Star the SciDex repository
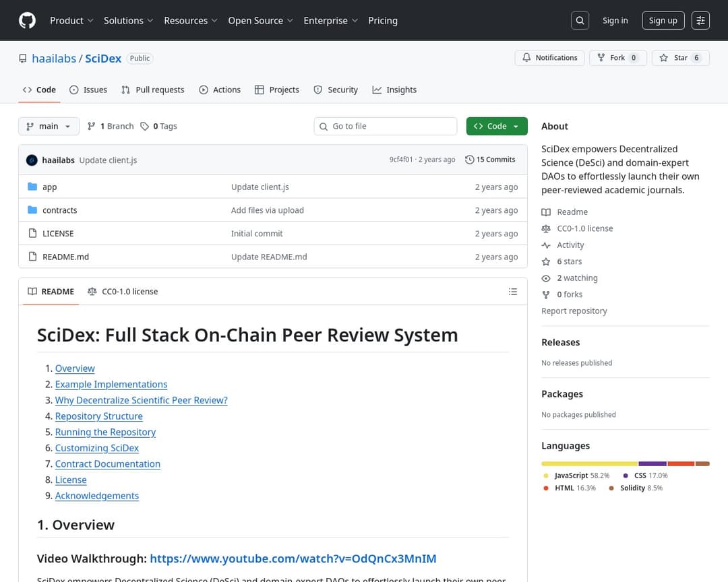Viewport: 728px width, 582px height. point(680,58)
